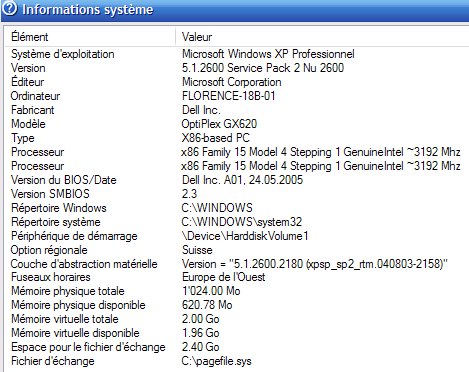Select the Version du BIOS/Date row
The height and width of the screenshot is (372, 469).
pos(237,180)
